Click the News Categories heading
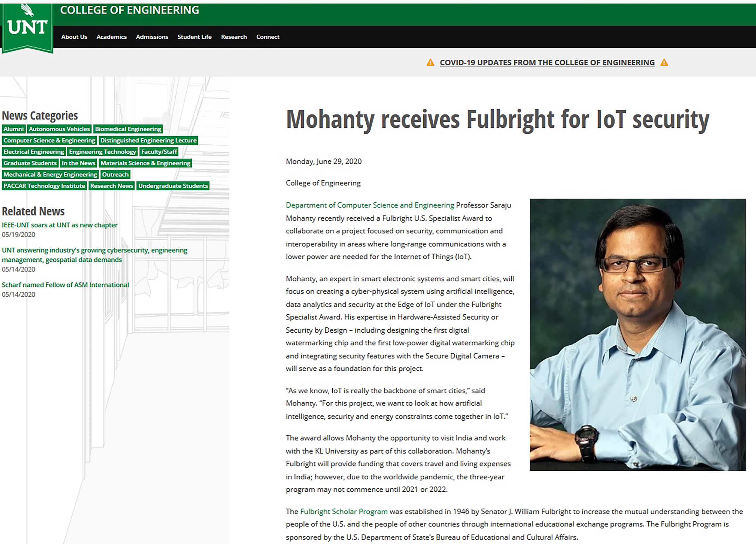Screen dimensions: 756x544 coord(40,116)
